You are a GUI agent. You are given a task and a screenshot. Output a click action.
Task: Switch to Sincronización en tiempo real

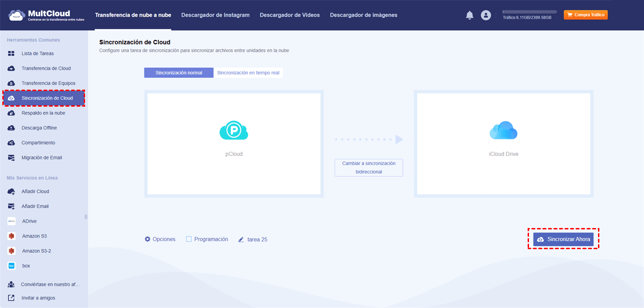[x=248, y=73]
